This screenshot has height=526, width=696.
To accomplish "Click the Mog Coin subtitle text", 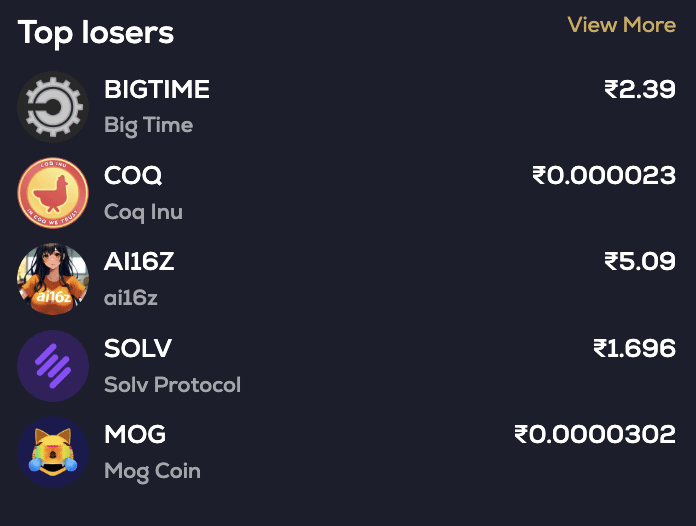I will tap(152, 470).
